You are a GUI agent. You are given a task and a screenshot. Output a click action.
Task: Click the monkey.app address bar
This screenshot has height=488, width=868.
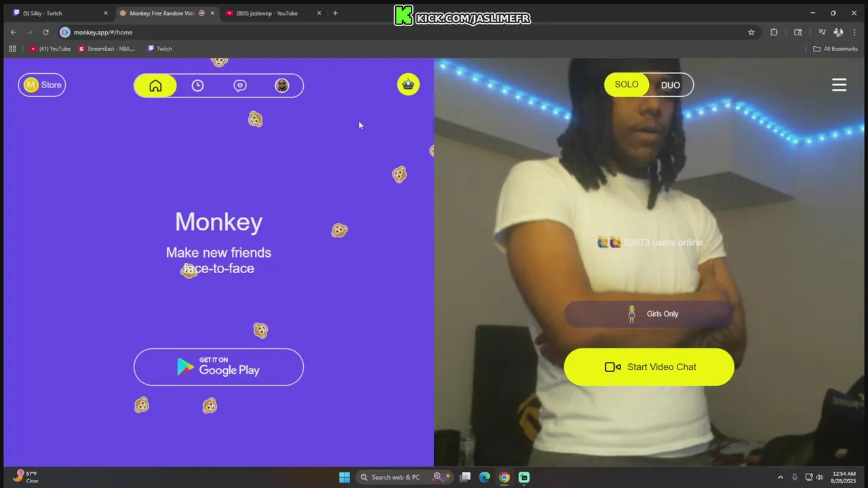(x=407, y=32)
